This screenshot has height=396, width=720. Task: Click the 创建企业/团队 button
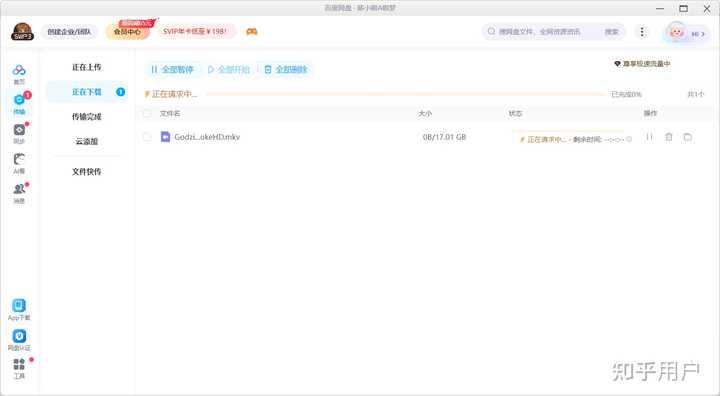point(69,32)
